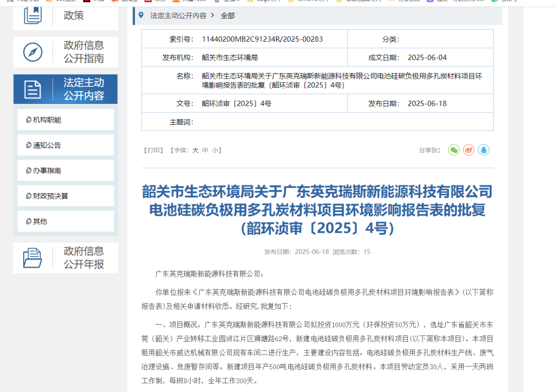Screen dimensions: 555x392
Task: Click the compass icon for 政府信息公开指南
Action: coord(32,52)
